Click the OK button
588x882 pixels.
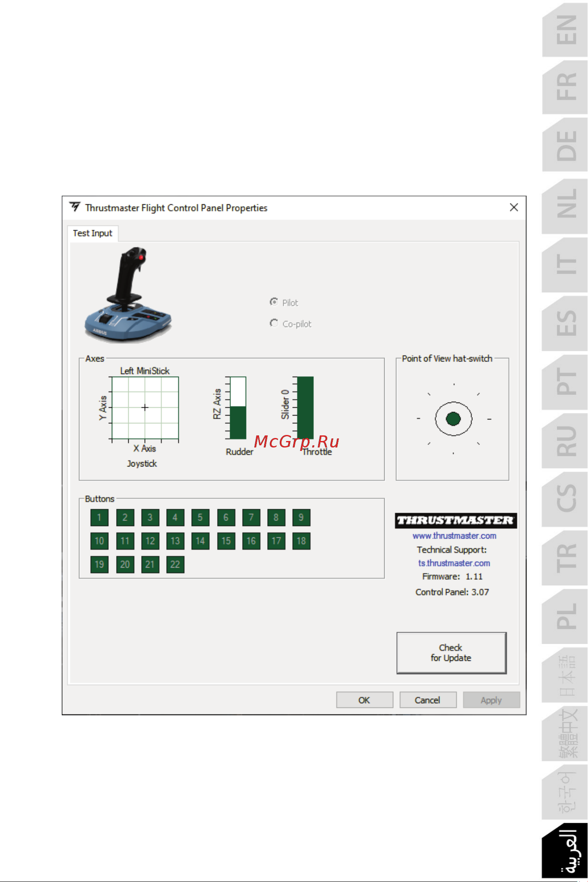[364, 700]
